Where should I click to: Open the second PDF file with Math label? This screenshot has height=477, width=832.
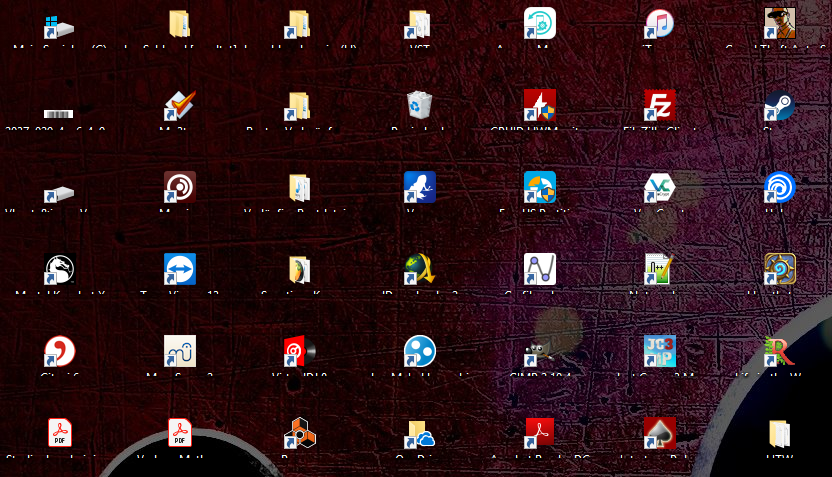179,432
